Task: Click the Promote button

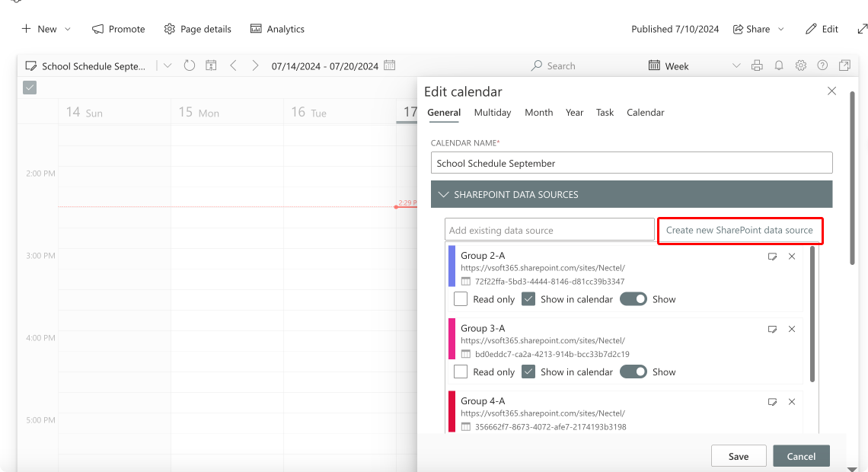Action: coord(119,29)
